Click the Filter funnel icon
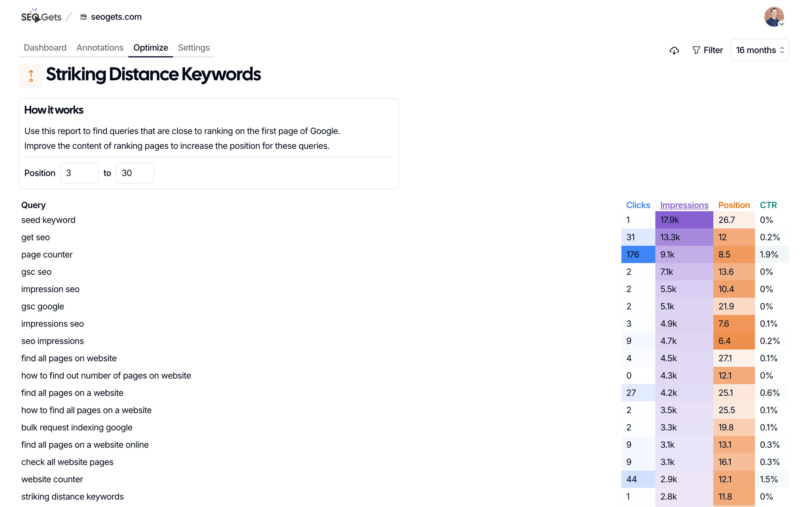This screenshot has height=507, width=812. [x=696, y=50]
